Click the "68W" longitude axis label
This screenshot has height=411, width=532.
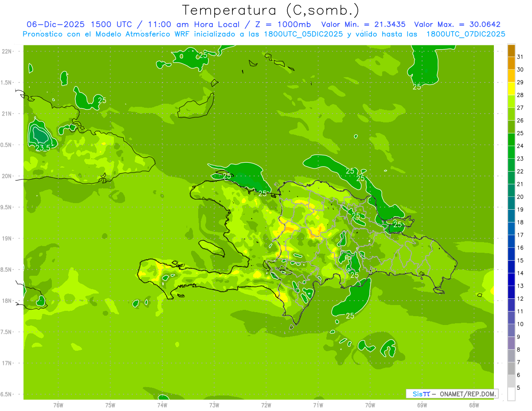pos(474,405)
